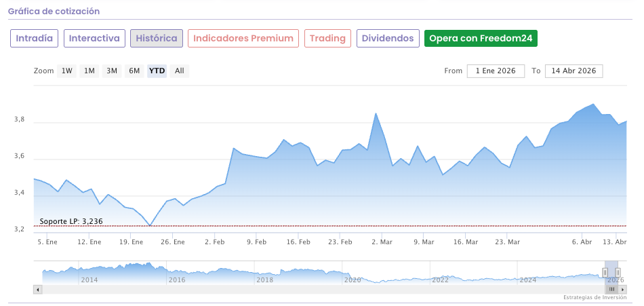This screenshot has height=306, width=644.
Task: Select the 1M zoom range
Action: 89,71
